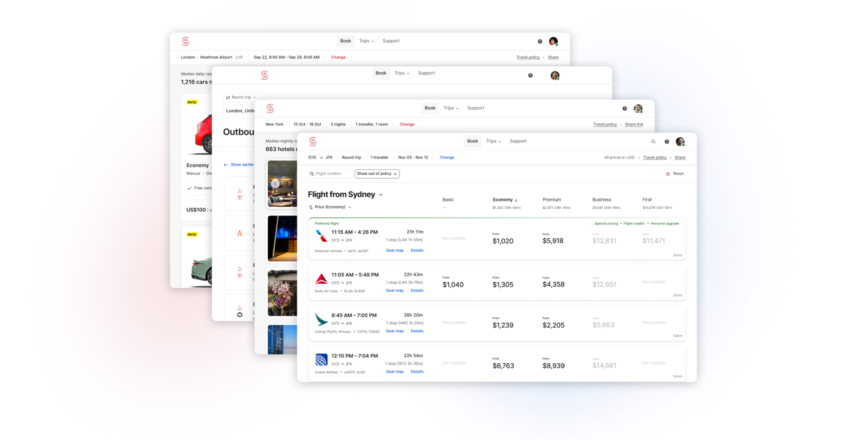The image size is (868, 440).
Task: Select Support tab in round trip window
Action: (x=426, y=73)
